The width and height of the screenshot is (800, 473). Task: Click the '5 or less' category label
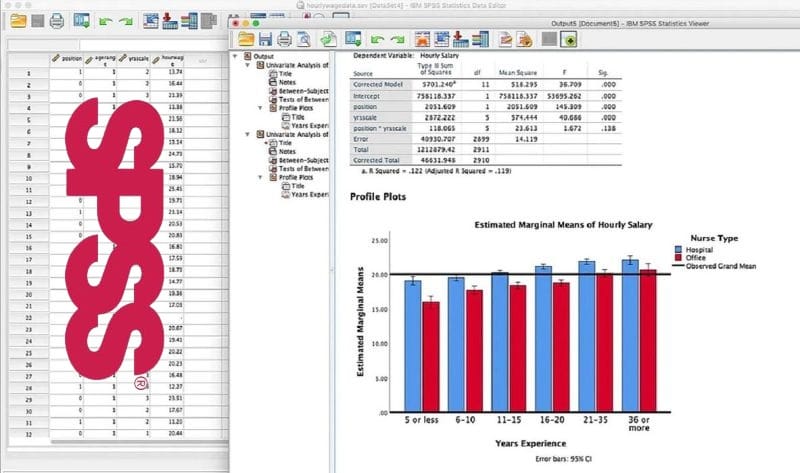click(x=421, y=420)
